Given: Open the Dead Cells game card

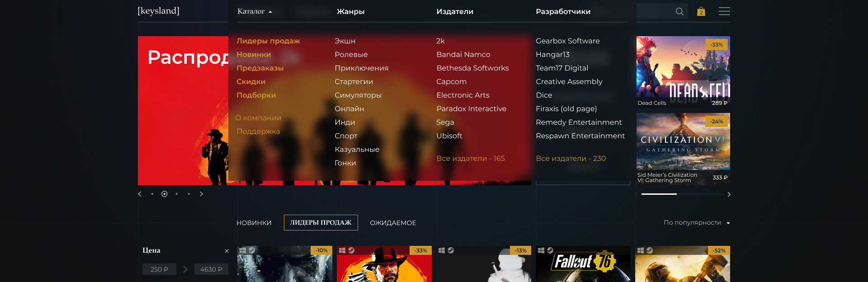Looking at the screenshot, I should (x=683, y=71).
